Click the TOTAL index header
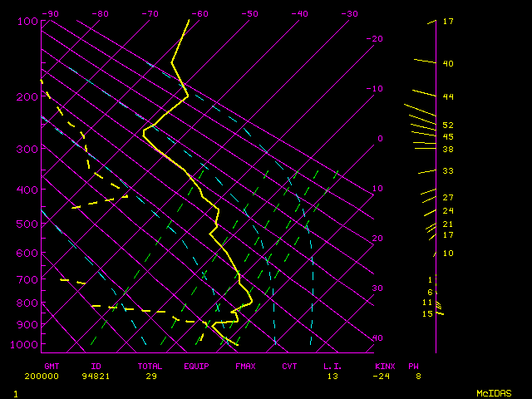 pos(150,366)
